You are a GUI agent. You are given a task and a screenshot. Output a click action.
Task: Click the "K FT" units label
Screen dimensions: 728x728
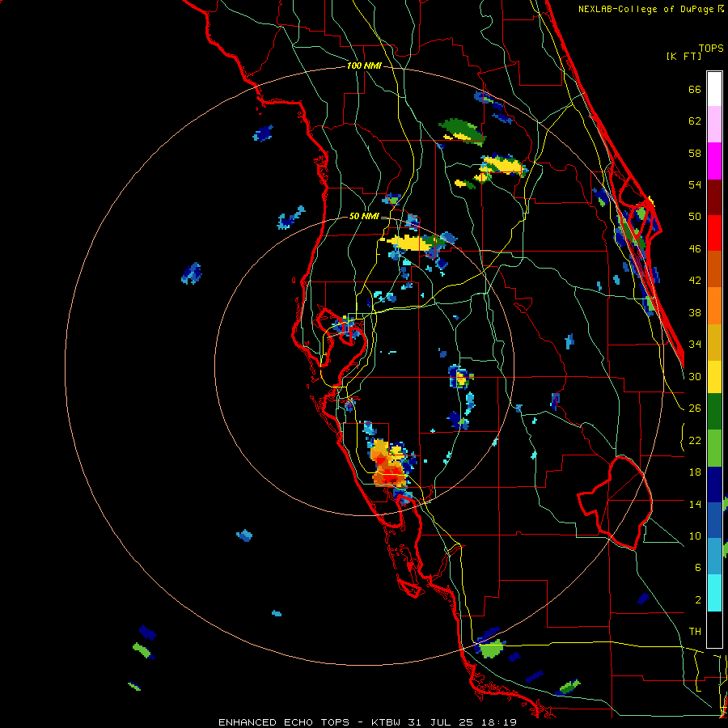pos(684,56)
